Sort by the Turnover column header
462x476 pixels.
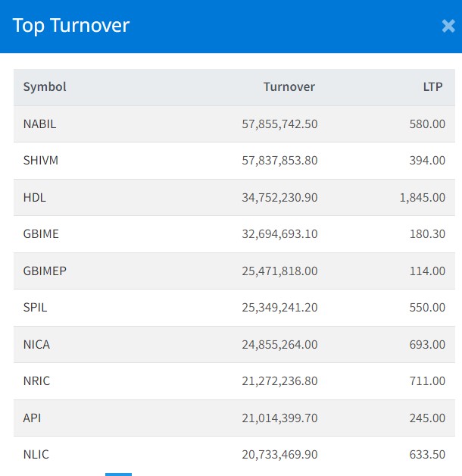click(x=289, y=87)
